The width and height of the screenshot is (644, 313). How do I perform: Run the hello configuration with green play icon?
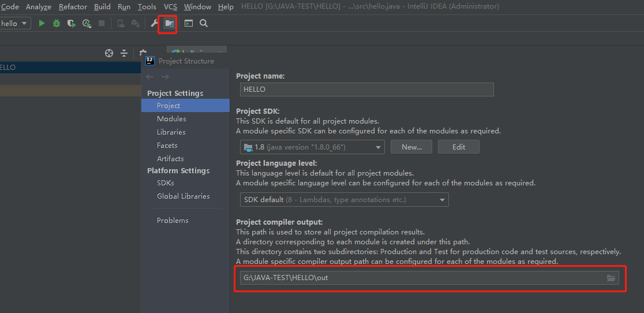pyautogui.click(x=42, y=24)
